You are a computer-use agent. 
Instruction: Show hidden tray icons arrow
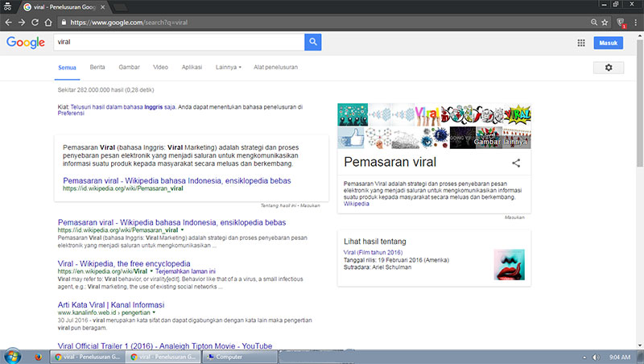(x=584, y=358)
